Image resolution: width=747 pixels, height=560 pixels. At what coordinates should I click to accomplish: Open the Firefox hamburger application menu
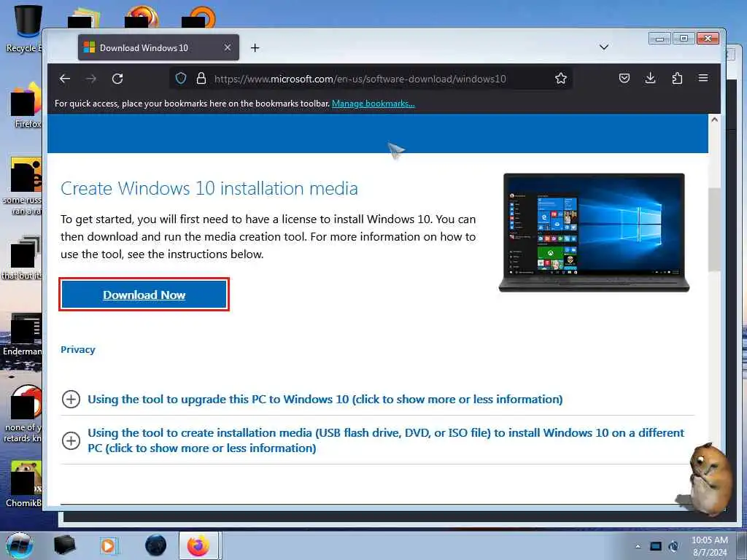coord(703,78)
